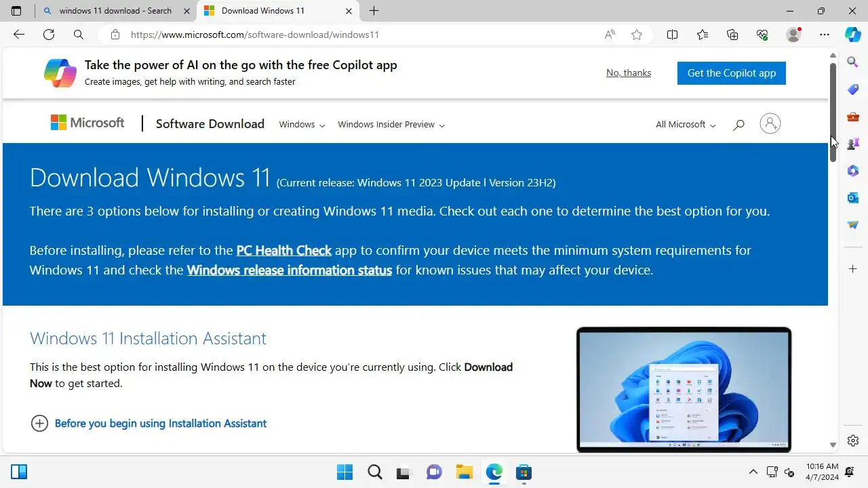Open Browser essentials heart icon
868x488 pixels.
tap(762, 35)
